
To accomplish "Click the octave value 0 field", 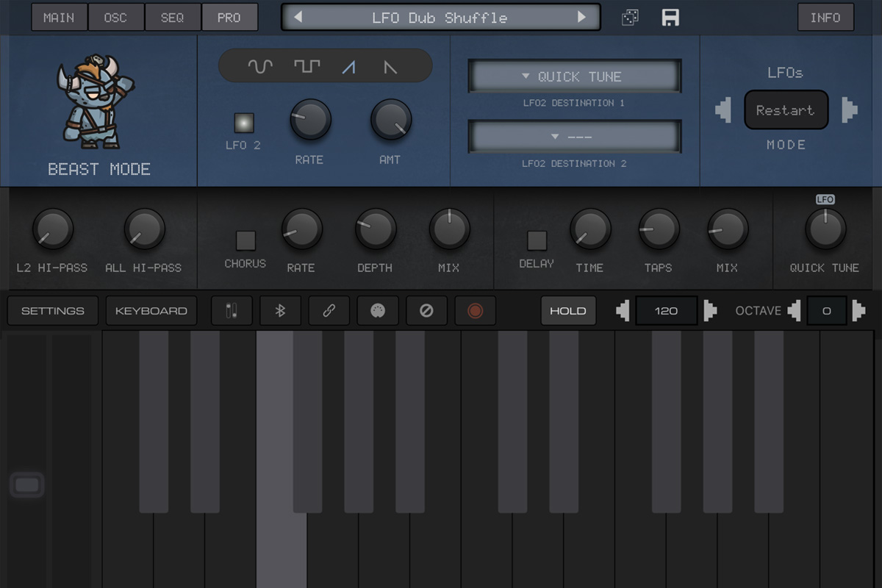I will coord(827,311).
